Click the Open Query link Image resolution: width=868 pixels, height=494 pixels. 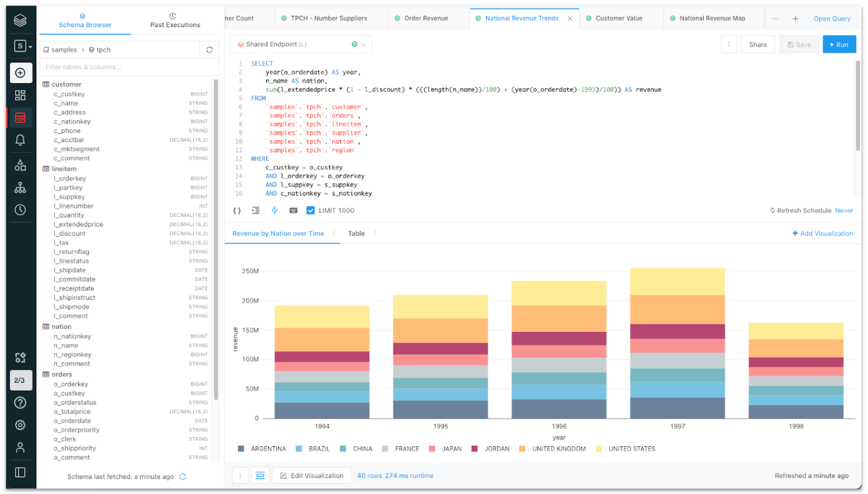(832, 18)
